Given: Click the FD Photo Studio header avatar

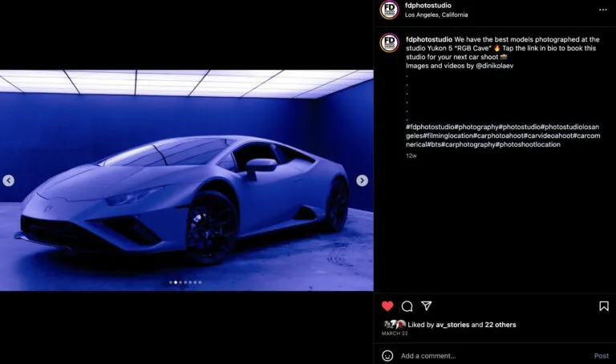Looking at the screenshot, I should (389, 10).
